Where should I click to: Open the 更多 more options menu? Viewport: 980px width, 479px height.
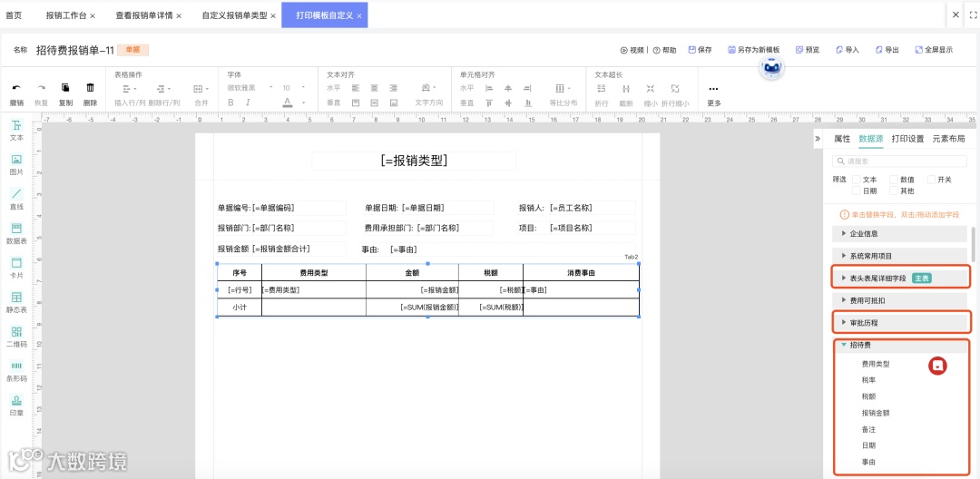(714, 94)
